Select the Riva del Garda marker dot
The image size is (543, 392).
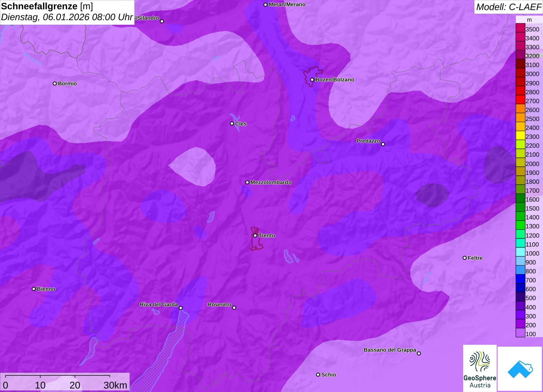coord(181,308)
